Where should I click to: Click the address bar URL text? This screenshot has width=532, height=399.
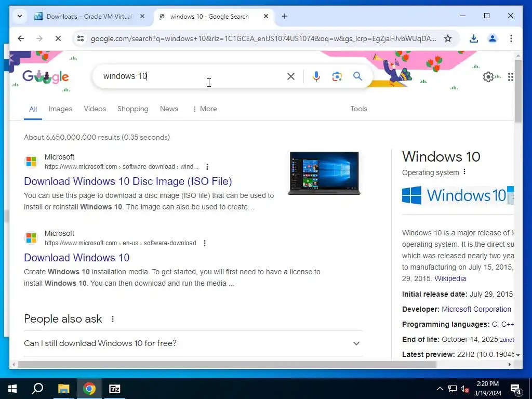tap(263, 38)
